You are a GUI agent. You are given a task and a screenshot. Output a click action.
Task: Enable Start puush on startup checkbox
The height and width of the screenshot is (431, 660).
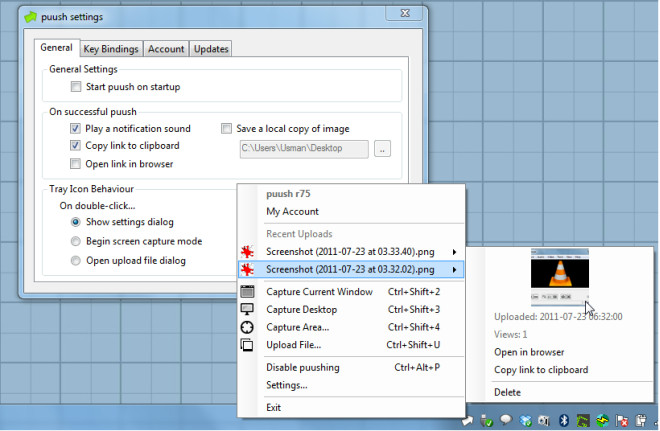click(x=76, y=87)
